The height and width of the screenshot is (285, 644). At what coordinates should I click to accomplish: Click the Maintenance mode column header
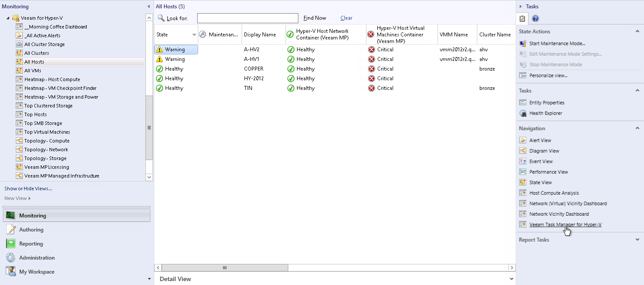tap(219, 35)
